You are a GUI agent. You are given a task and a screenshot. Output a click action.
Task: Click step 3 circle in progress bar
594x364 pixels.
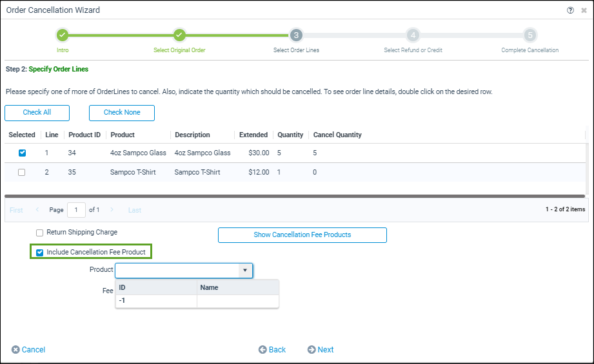[x=296, y=35]
